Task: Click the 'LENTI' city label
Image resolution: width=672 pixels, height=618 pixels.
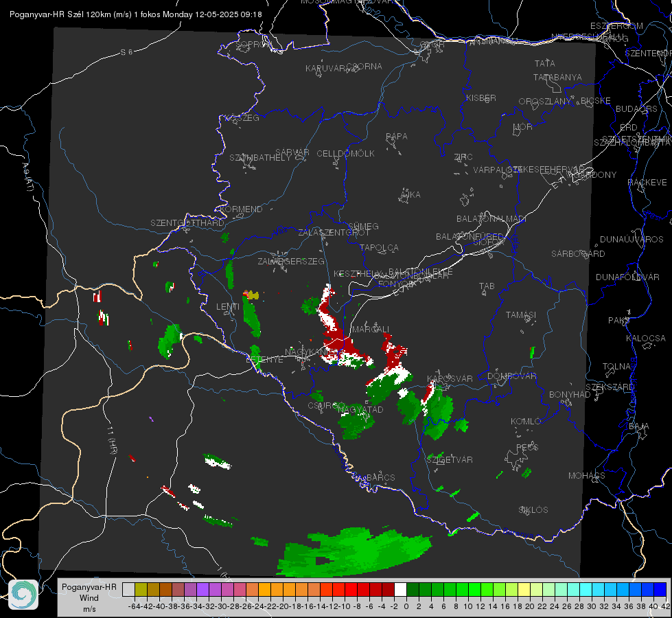Action: coord(228,307)
